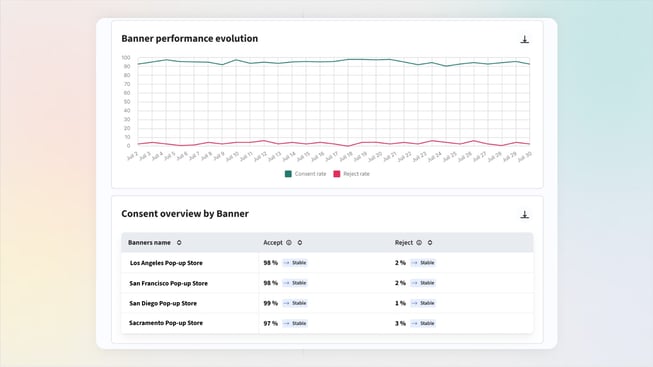Sort table by Banners name
The height and width of the screenshot is (367, 653).
click(179, 242)
